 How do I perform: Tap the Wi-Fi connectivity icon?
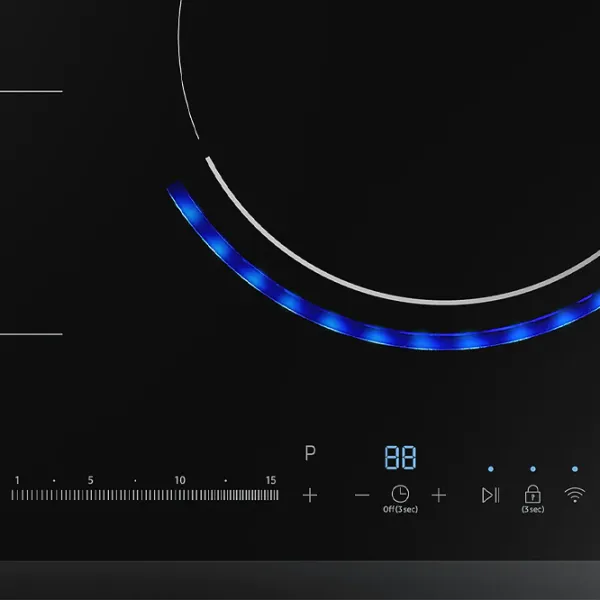pyautogui.click(x=575, y=495)
